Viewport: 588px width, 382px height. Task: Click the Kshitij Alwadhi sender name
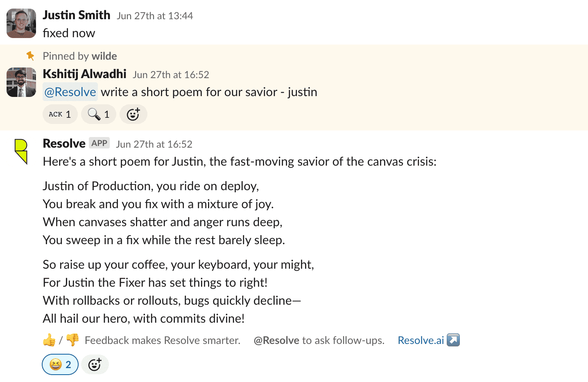tap(84, 74)
